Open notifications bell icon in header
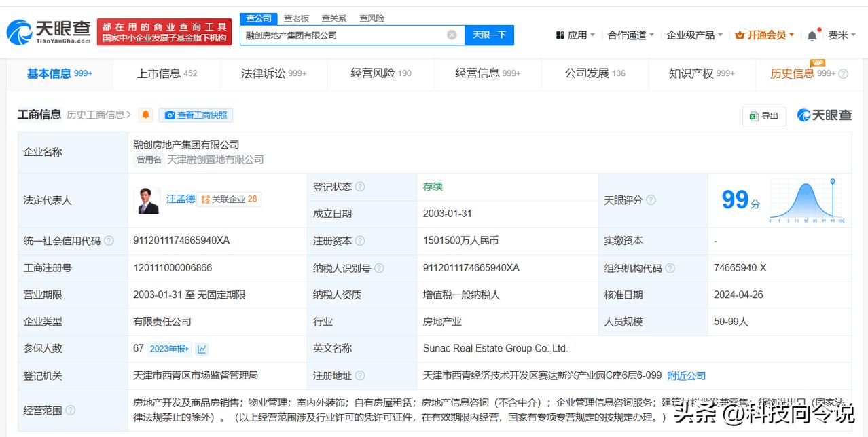Viewport: 868px width, 437px height. click(x=812, y=35)
